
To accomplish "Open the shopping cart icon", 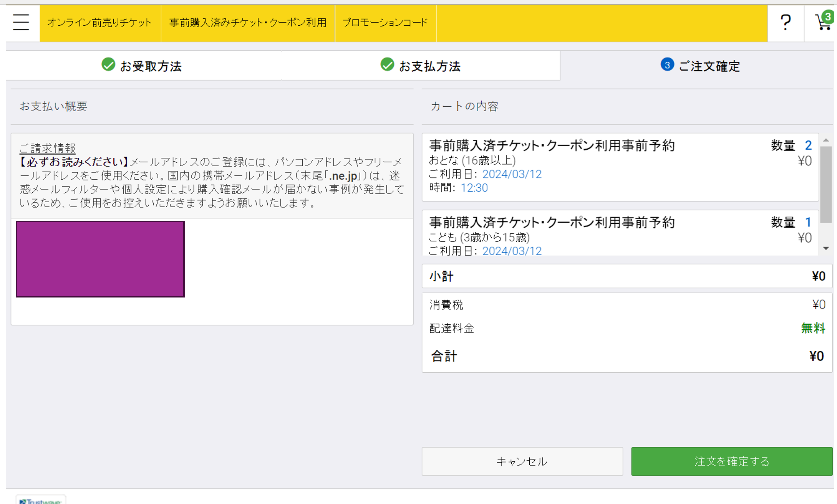I will pyautogui.click(x=822, y=24).
